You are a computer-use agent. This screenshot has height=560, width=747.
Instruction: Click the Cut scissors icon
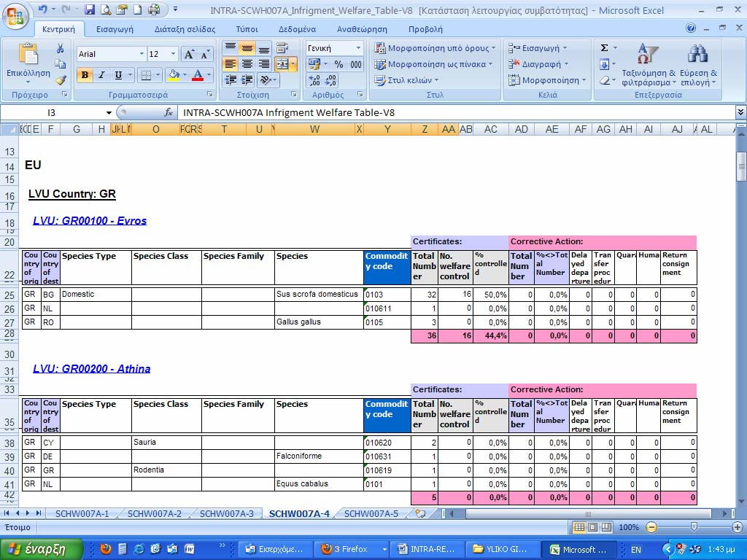(x=60, y=49)
